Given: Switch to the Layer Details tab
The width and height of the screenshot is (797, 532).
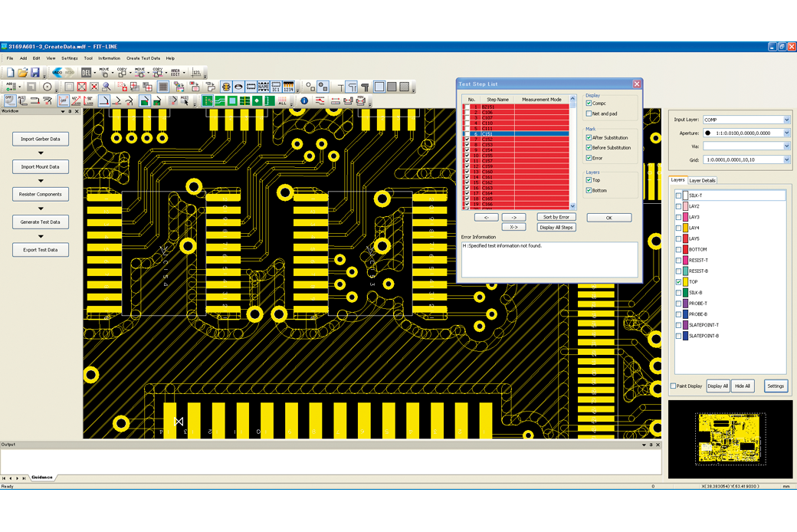Looking at the screenshot, I should coord(702,181).
